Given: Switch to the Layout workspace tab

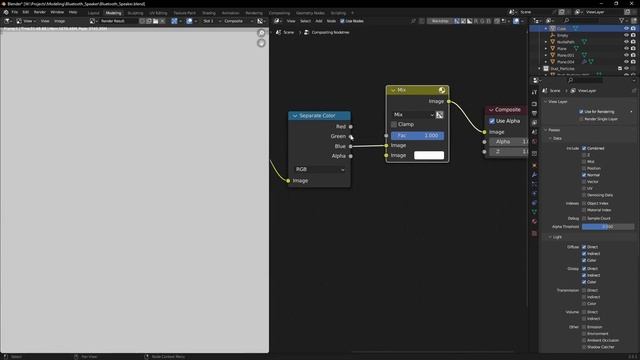Looking at the screenshot, I should 93,13.
